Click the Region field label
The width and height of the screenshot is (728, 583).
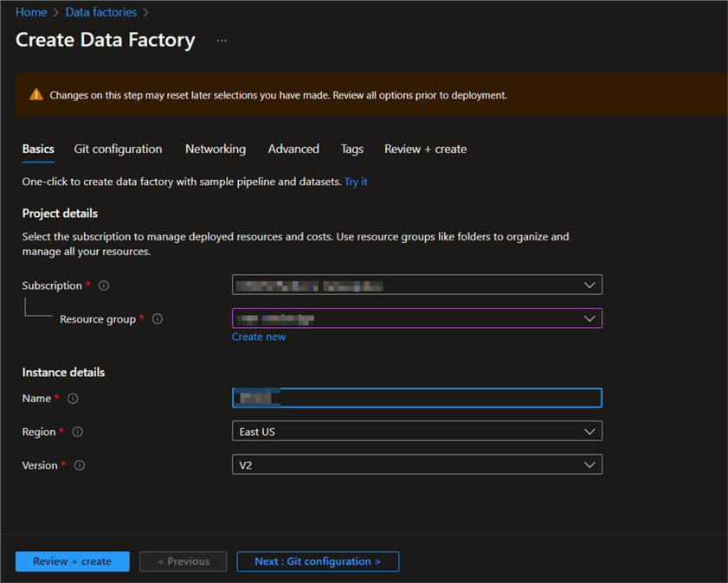[39, 432]
